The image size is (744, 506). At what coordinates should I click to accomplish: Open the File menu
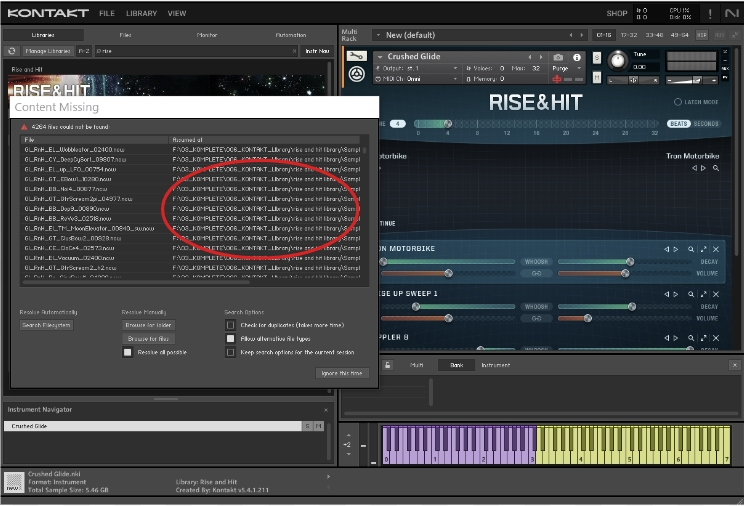click(107, 14)
